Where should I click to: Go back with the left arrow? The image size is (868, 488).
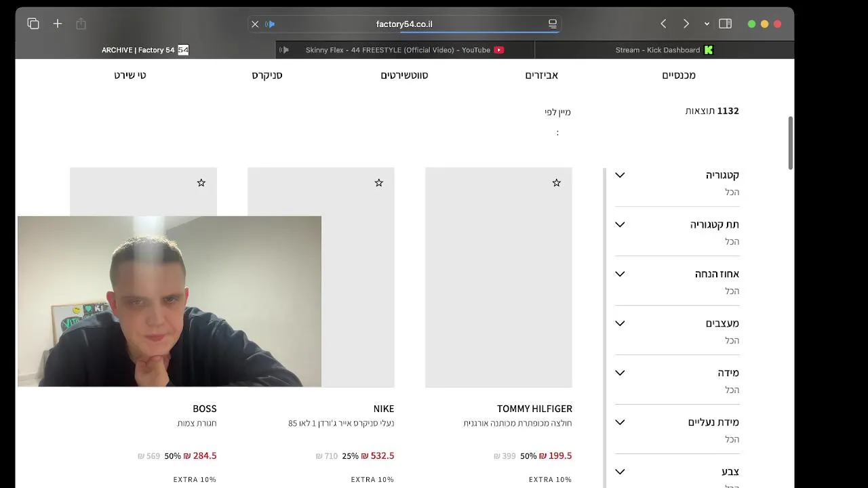(x=663, y=24)
